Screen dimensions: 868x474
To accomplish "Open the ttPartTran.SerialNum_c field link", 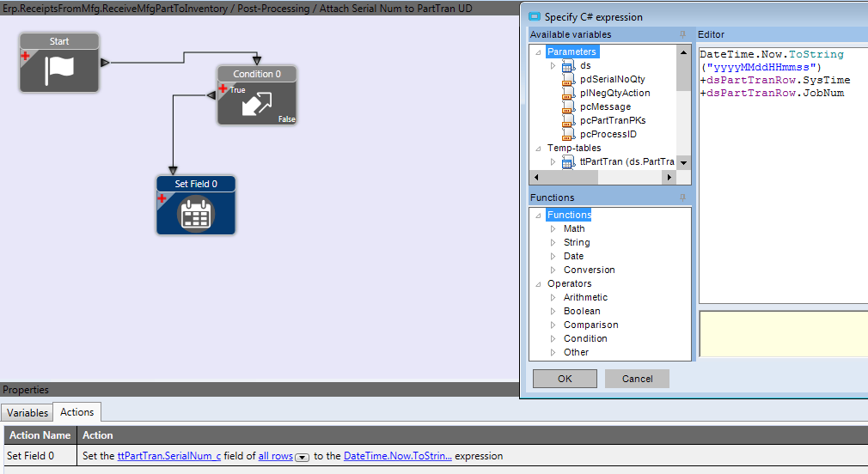I will pos(168,456).
